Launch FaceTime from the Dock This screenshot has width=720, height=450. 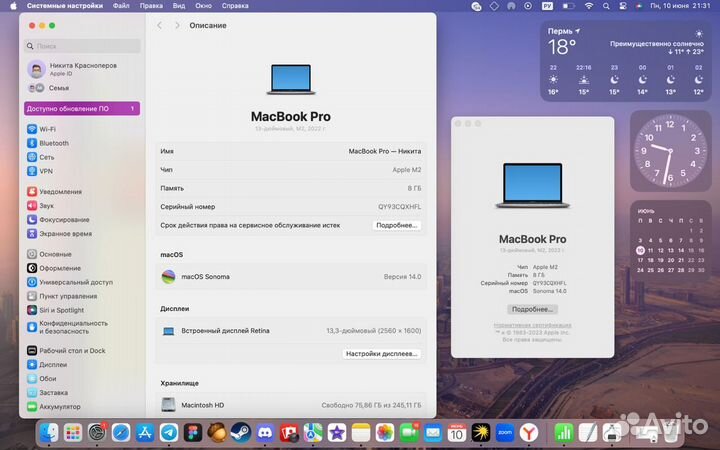click(409, 433)
